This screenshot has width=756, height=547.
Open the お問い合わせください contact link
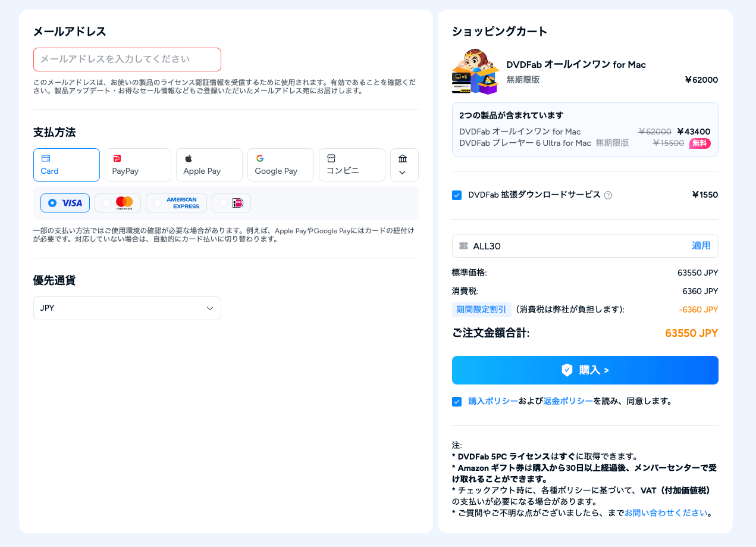pos(666,512)
